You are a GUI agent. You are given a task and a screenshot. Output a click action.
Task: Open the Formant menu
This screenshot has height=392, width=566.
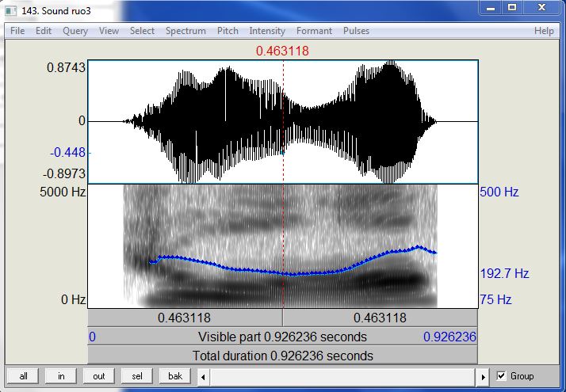click(314, 31)
